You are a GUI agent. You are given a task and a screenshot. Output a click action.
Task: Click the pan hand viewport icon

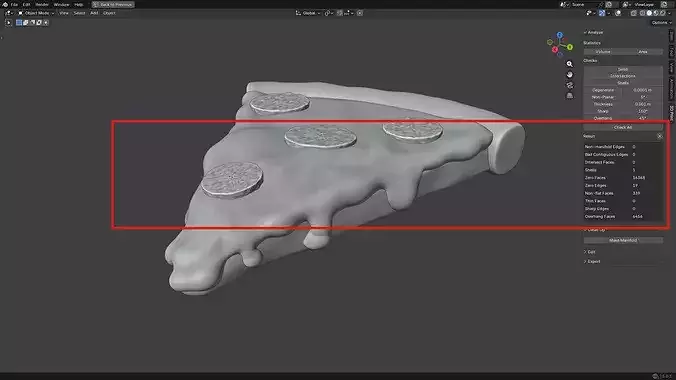[x=570, y=75]
